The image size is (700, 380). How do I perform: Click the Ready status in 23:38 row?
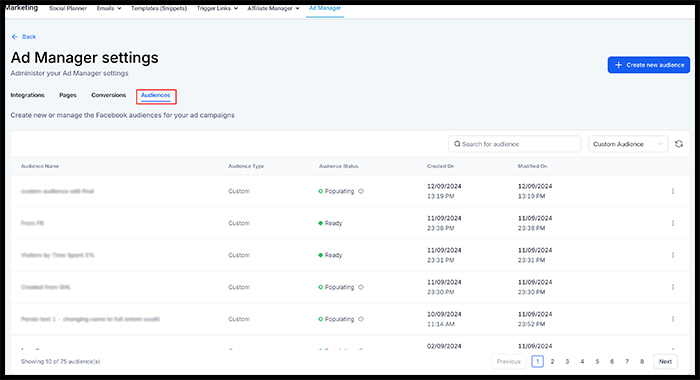(330, 223)
